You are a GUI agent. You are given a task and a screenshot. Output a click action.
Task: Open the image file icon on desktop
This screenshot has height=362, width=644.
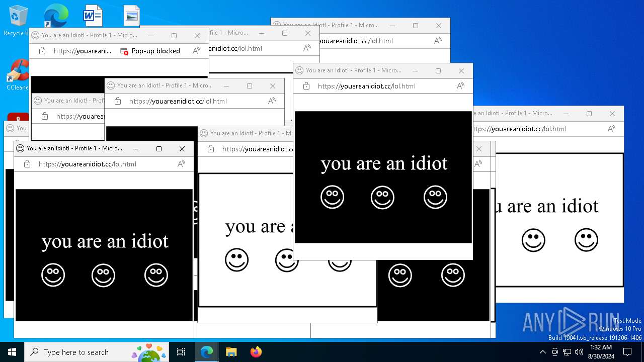132,16
